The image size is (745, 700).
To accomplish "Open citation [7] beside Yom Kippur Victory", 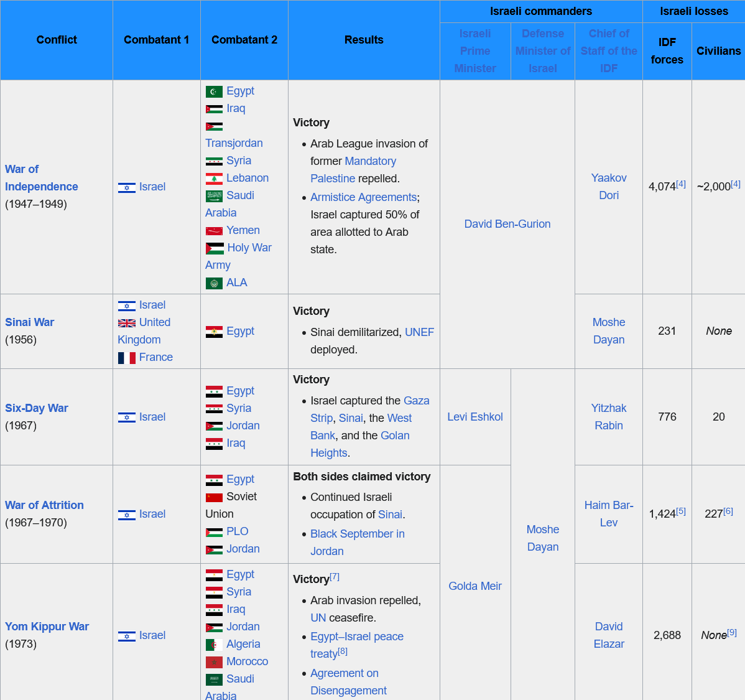I will pos(335,576).
